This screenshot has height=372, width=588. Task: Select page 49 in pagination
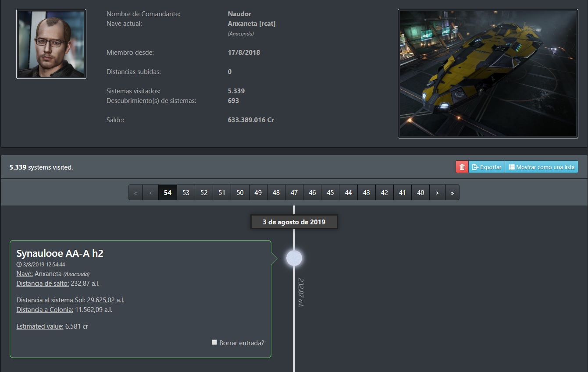[x=258, y=193]
